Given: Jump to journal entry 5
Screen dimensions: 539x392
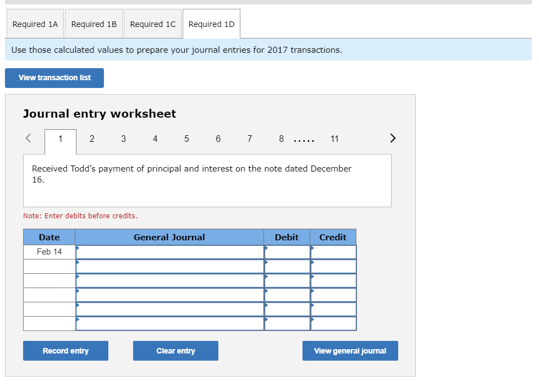Looking at the screenshot, I should pyautogui.click(x=186, y=139).
